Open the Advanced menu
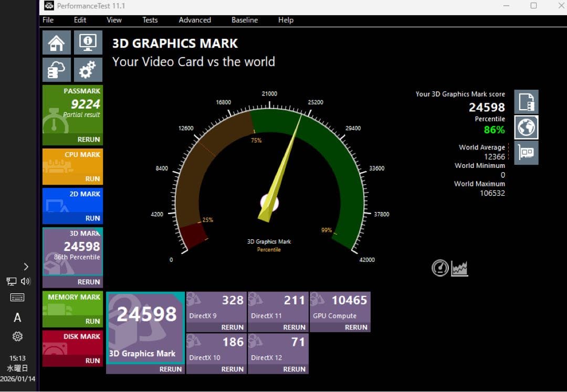 [195, 20]
